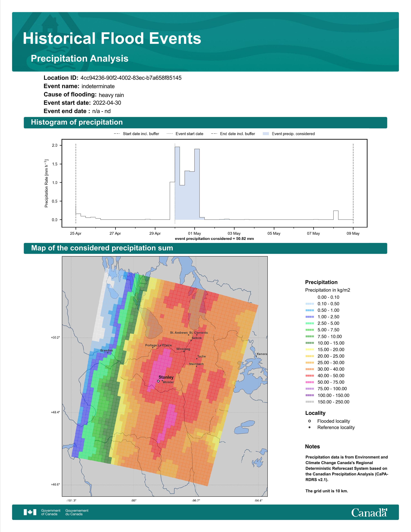Click the small histogram bar near 08 May
Image resolution: width=411 pixels, height=532 pixels.
click(336, 215)
